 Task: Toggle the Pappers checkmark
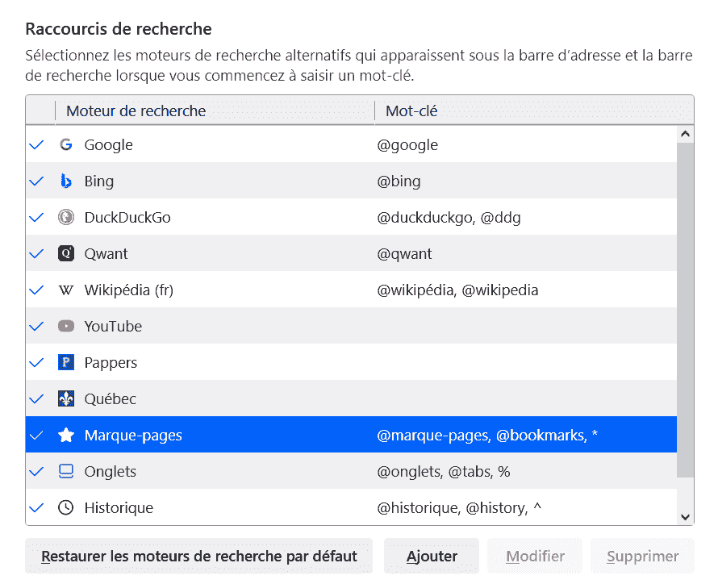36,362
